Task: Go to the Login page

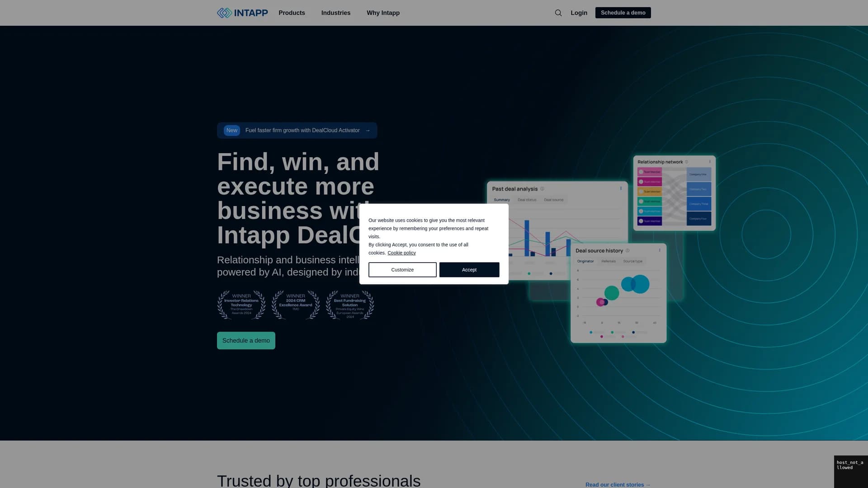Action: point(579,13)
